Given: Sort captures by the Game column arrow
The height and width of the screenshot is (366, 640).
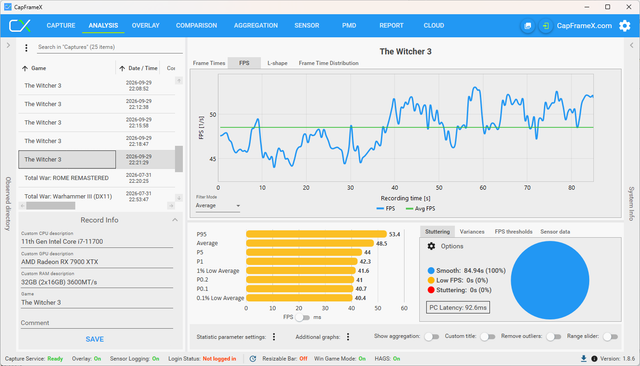Looking at the screenshot, I should (x=25, y=69).
